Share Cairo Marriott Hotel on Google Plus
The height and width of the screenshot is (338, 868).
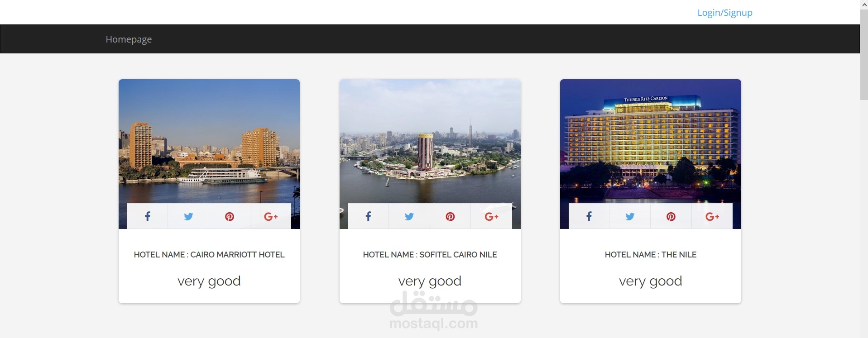(x=271, y=216)
